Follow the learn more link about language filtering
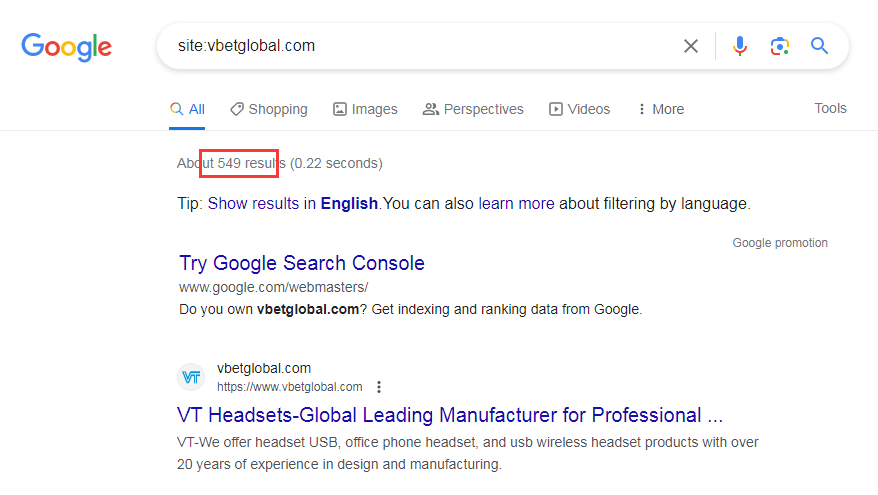The image size is (878, 495). (x=516, y=203)
